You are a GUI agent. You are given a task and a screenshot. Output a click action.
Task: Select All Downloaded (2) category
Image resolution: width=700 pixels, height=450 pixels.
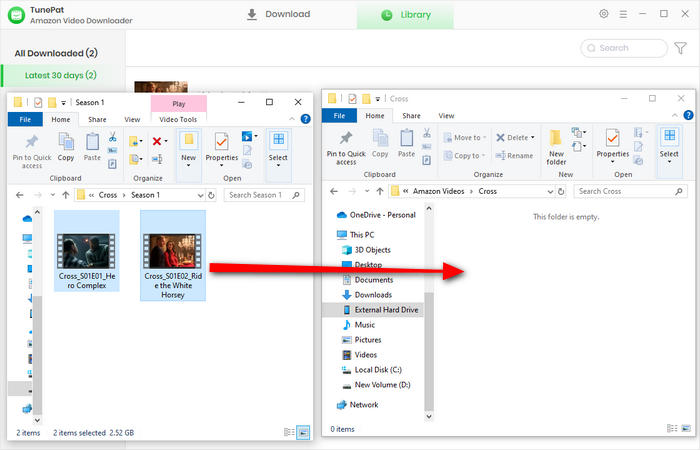point(56,53)
